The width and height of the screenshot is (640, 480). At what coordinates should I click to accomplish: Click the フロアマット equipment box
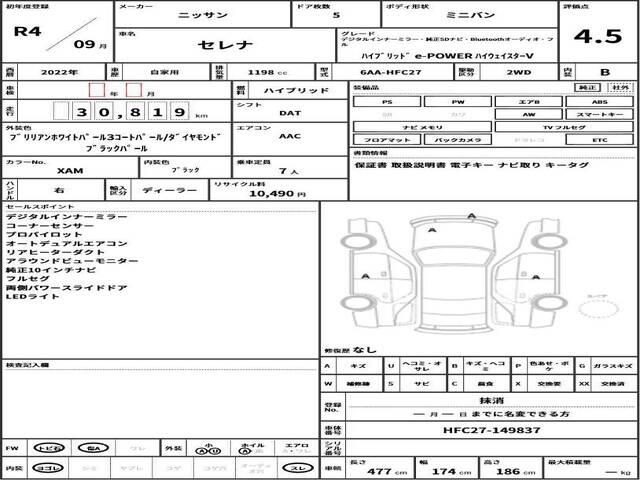tap(387, 140)
